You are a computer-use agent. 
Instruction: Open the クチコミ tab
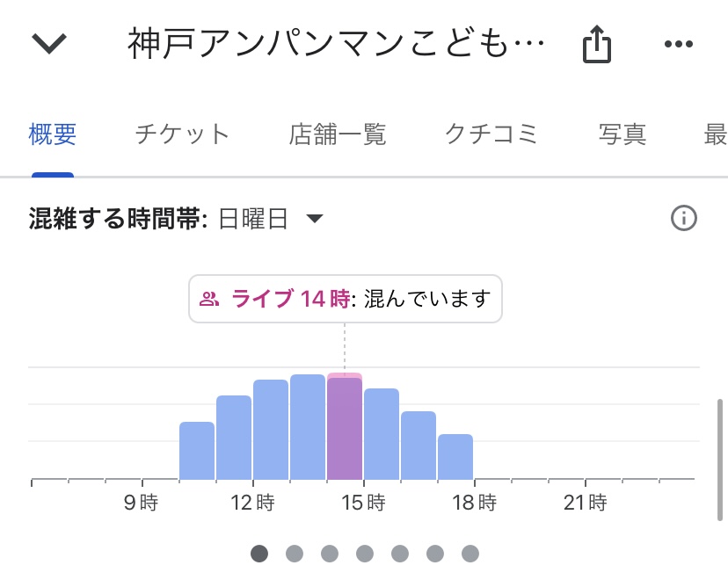(491, 134)
